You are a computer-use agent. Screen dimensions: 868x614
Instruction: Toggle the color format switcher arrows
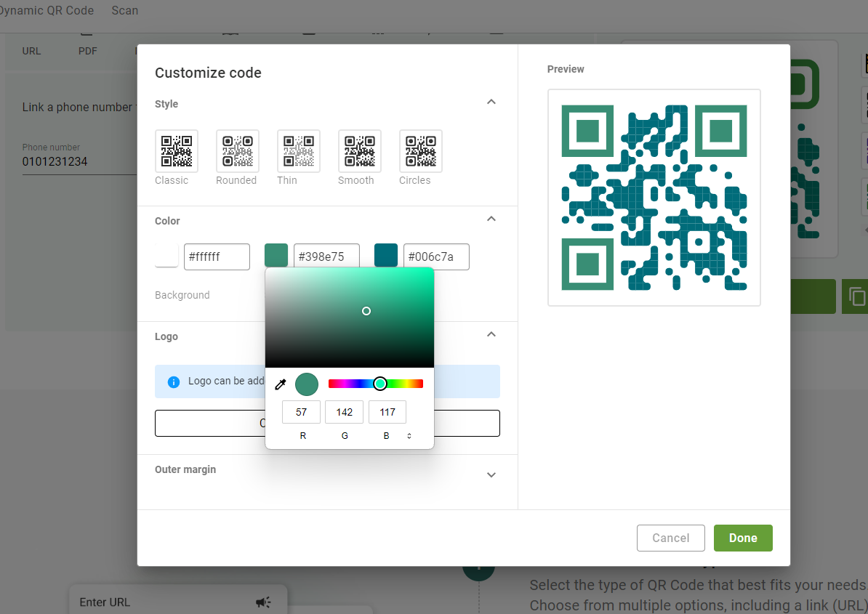(x=409, y=436)
